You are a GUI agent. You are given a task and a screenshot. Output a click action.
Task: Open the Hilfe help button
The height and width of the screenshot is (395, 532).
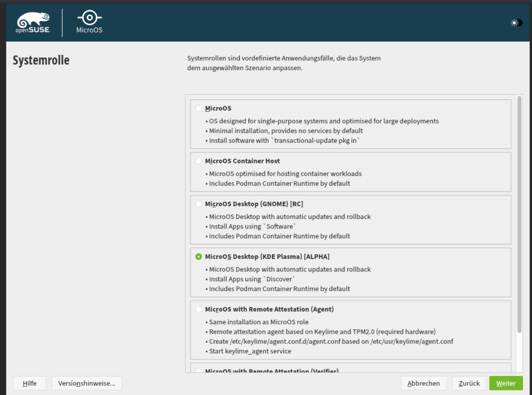(x=30, y=383)
